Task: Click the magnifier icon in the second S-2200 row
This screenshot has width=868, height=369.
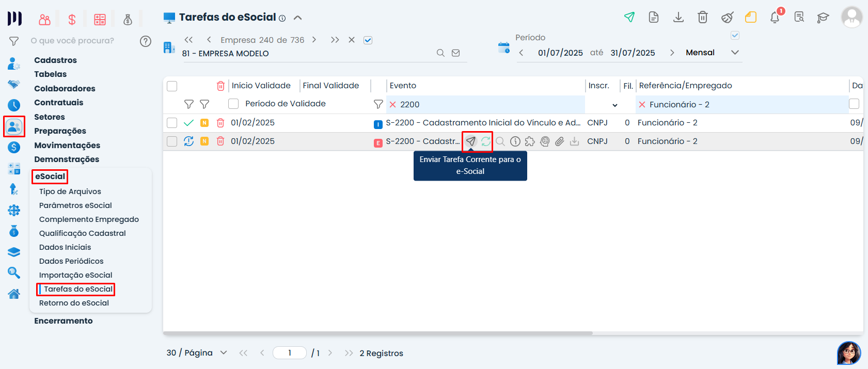Action: (500, 141)
